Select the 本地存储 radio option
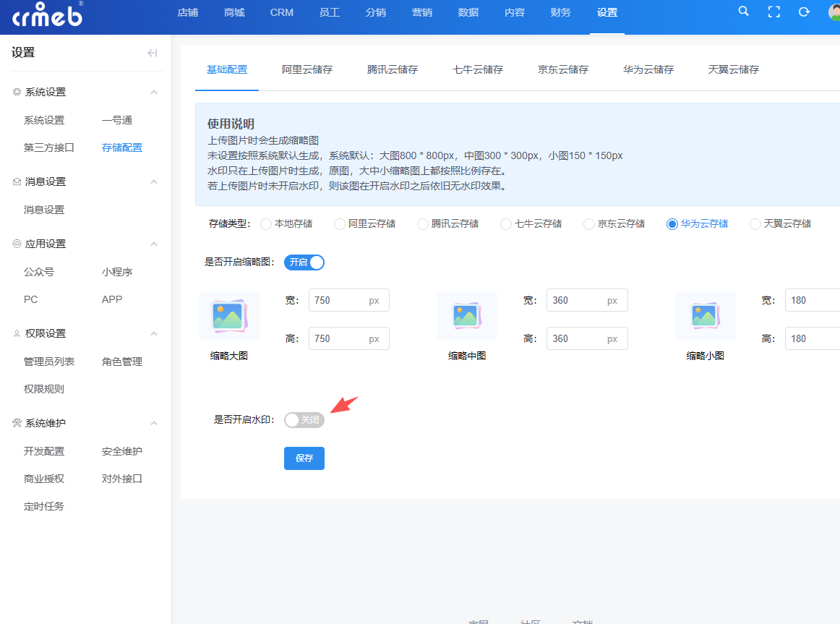The height and width of the screenshot is (624, 840). [x=266, y=224]
